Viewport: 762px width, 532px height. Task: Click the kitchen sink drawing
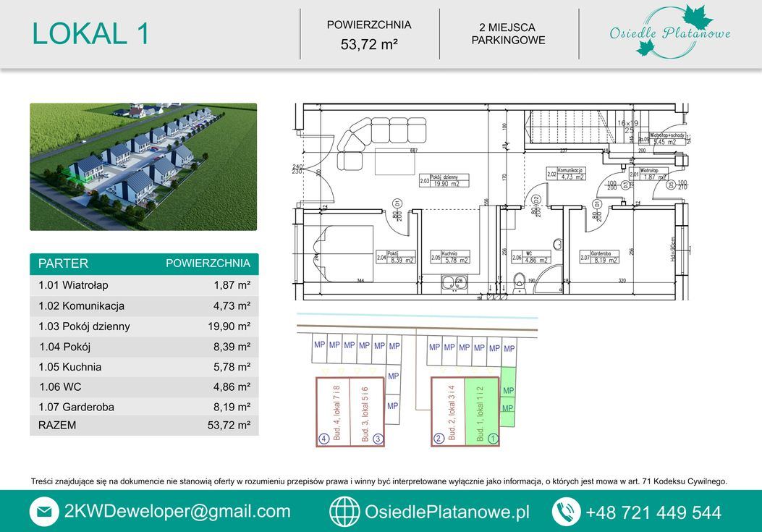pyautogui.click(x=454, y=283)
